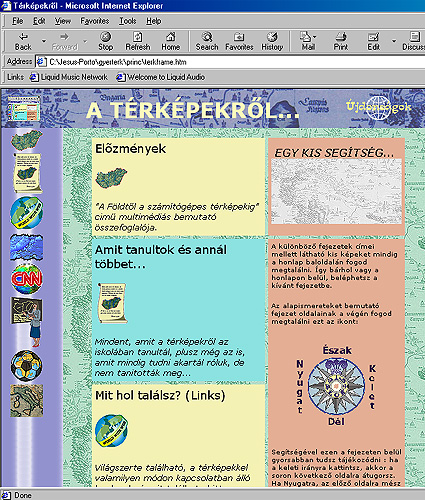Open the Welcome to Liquid Audio link
This screenshot has height=500, width=425.
[x=161, y=77]
